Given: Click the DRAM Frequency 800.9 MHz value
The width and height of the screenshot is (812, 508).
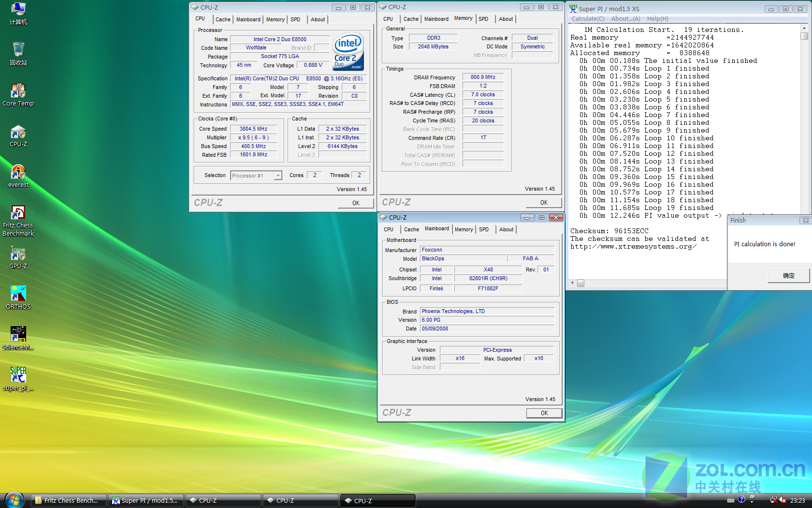Looking at the screenshot, I should (x=483, y=77).
